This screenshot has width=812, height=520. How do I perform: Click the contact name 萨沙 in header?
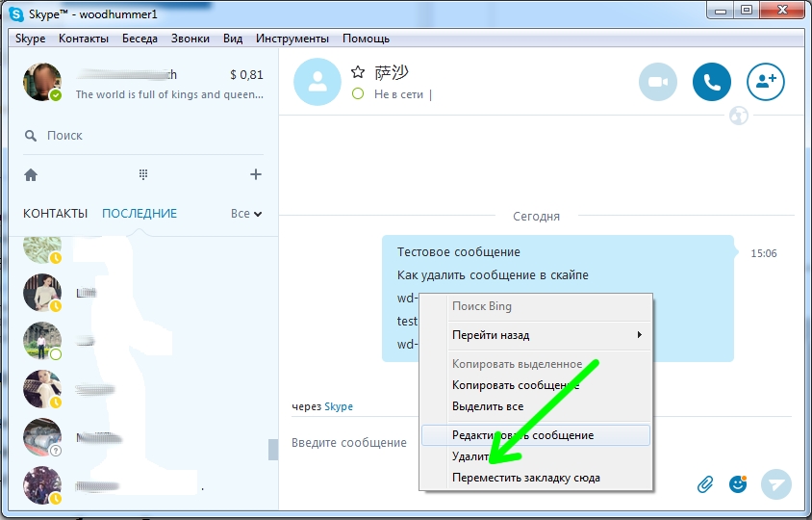[392, 72]
